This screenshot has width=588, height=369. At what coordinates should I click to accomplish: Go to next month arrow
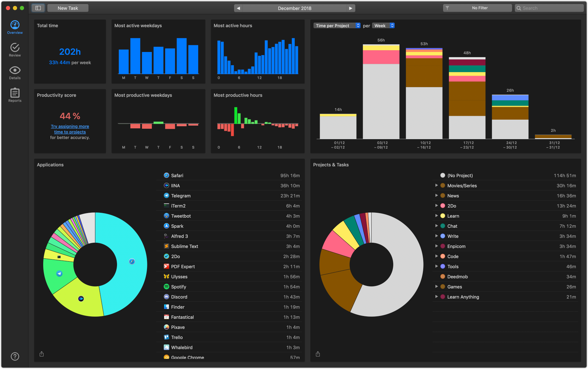351,8
